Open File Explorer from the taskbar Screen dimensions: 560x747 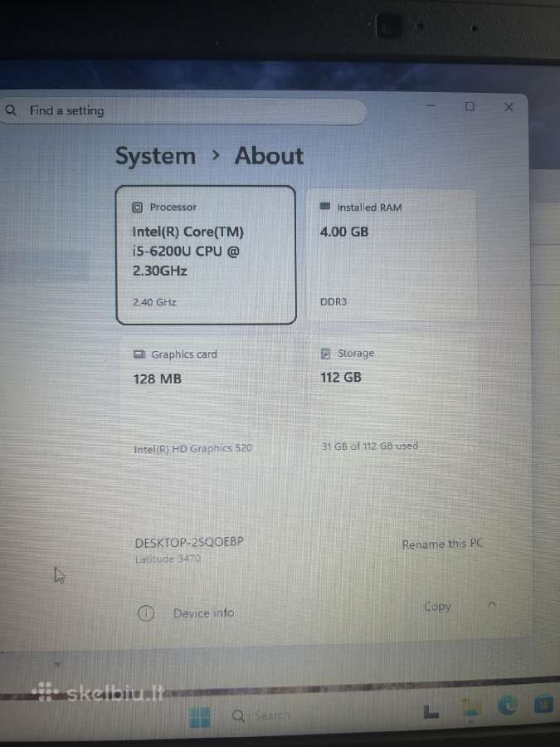click(471, 709)
